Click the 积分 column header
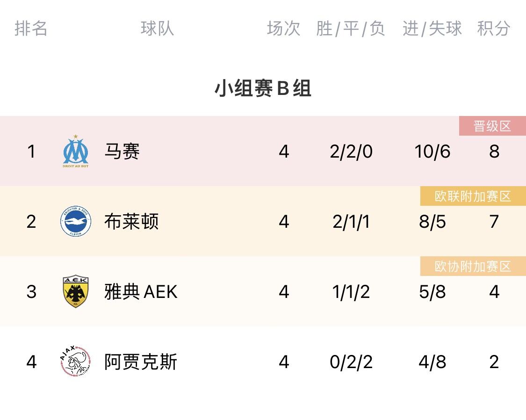Image resolution: width=526 pixels, height=420 pixels. [x=493, y=29]
